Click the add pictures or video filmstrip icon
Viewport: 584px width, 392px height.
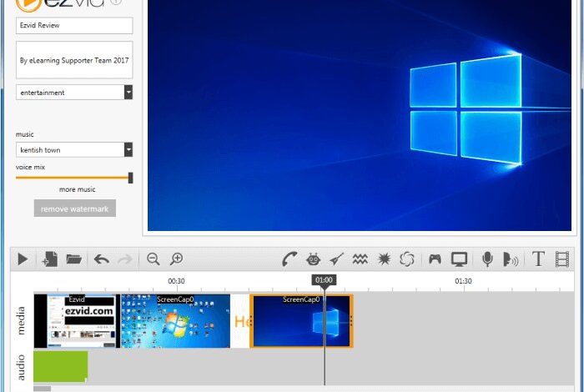click(562, 259)
